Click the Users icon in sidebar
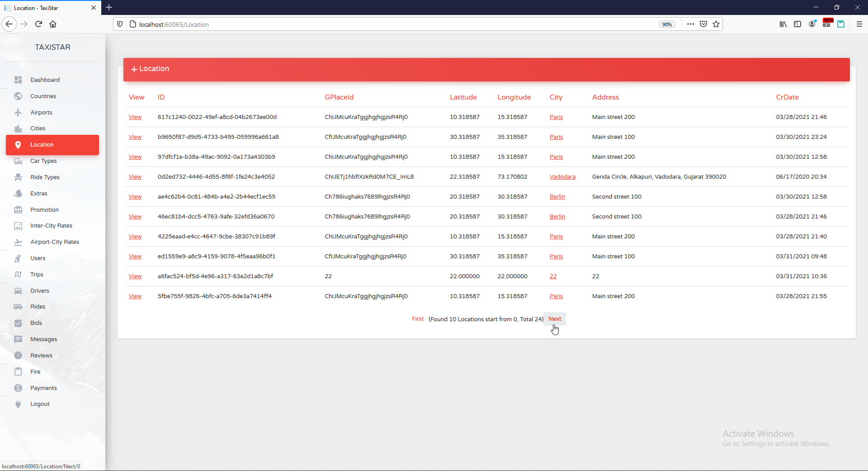 point(18,258)
